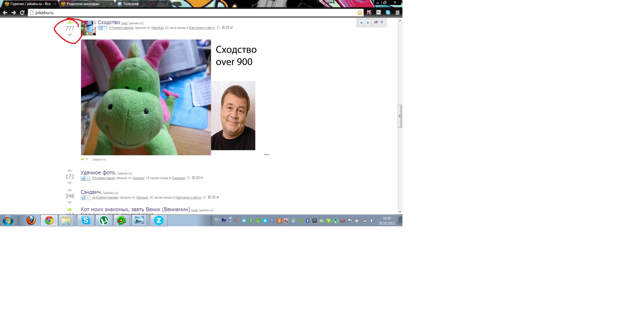Expand image in Удачное фото via camera plus
Image resolution: width=644 pixels, height=317 pixels.
pyautogui.click(x=85, y=178)
